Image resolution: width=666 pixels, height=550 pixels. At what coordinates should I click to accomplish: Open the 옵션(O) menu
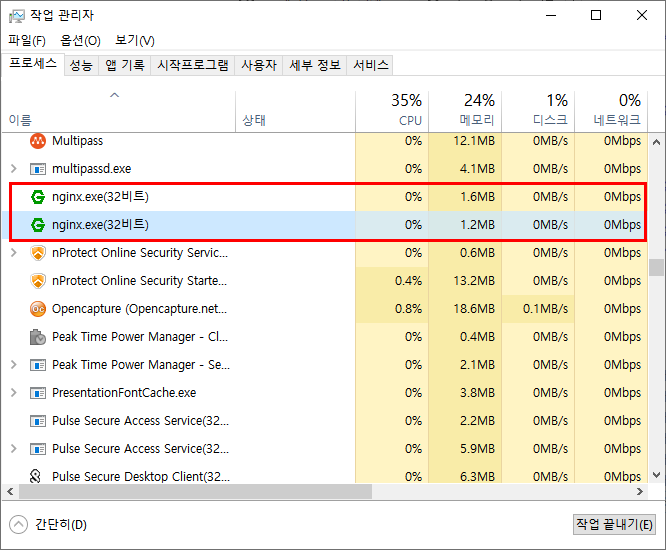80,41
